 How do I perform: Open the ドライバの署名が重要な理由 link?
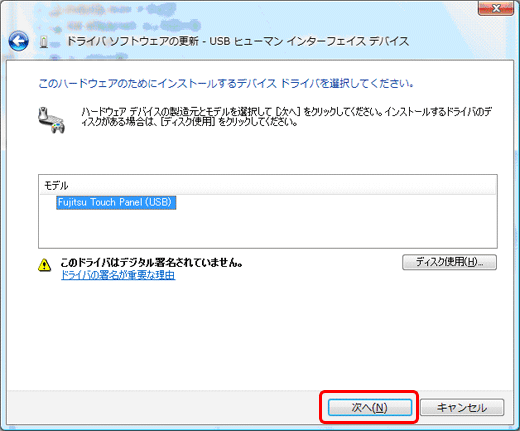pos(118,275)
